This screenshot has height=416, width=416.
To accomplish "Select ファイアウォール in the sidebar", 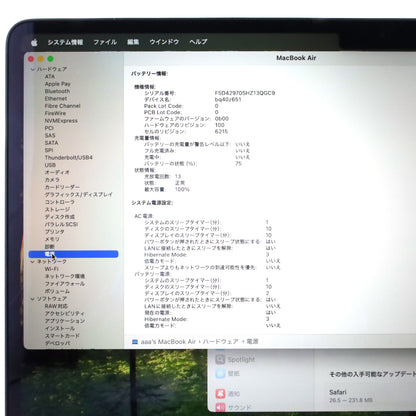I will [x=65, y=284].
